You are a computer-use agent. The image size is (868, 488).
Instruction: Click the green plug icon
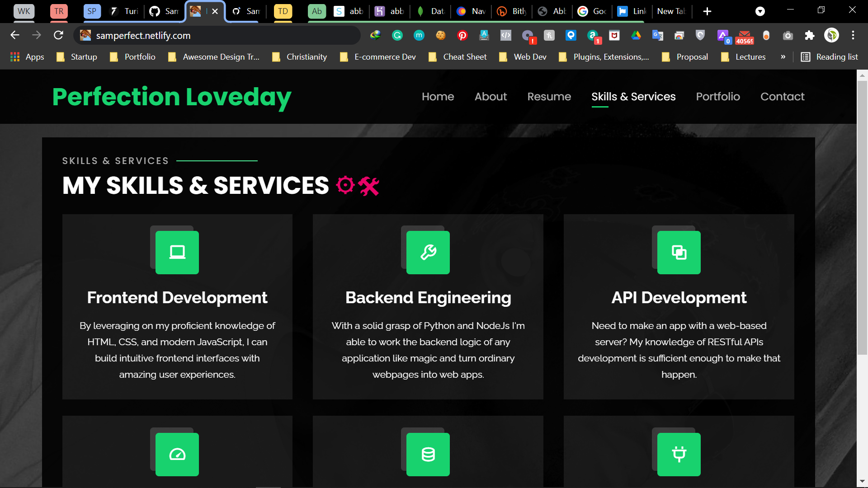click(x=679, y=454)
